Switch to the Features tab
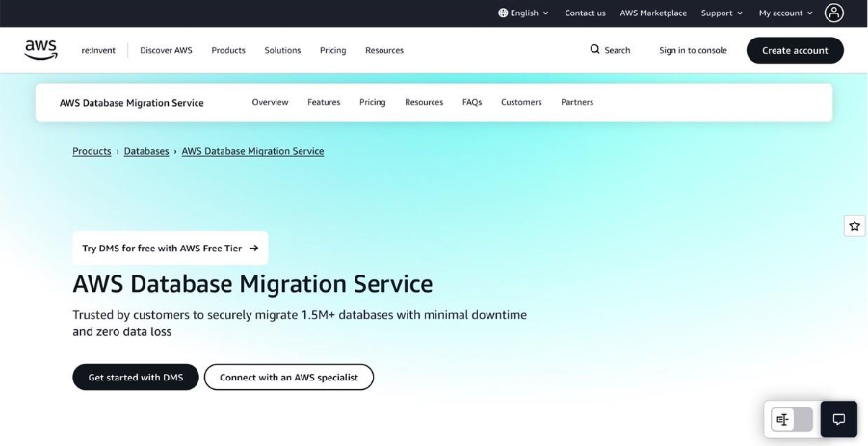The height and width of the screenshot is (446, 868). point(324,102)
